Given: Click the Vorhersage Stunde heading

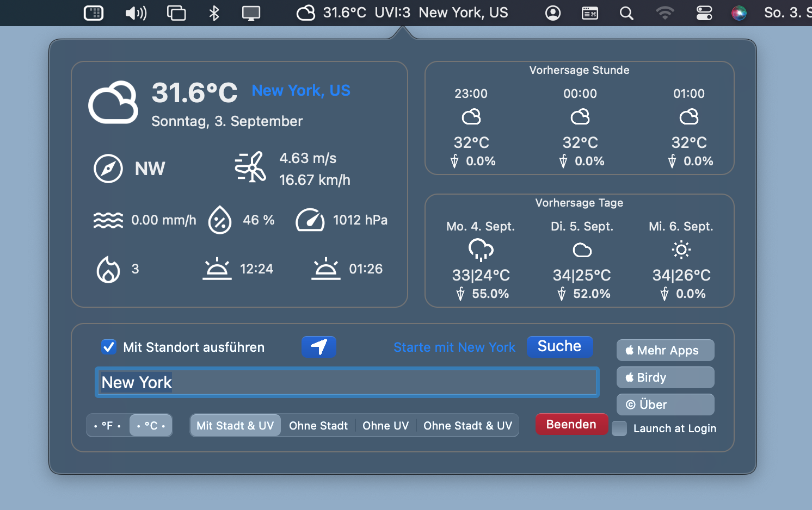Looking at the screenshot, I should click(x=580, y=70).
